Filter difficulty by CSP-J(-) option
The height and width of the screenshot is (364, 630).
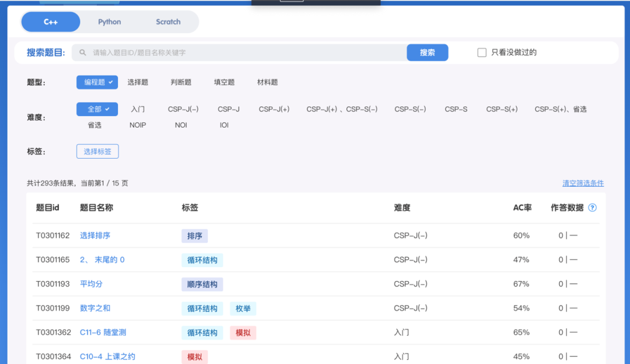pos(183,109)
